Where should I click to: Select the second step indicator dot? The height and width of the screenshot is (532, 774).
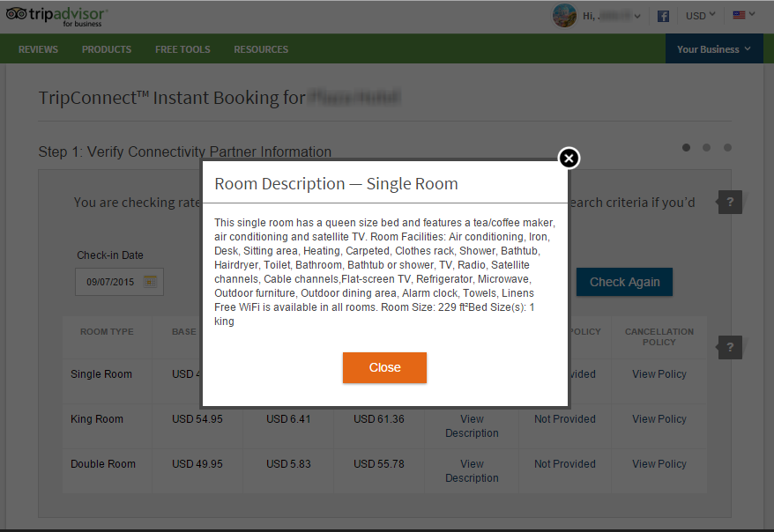pyautogui.click(x=707, y=148)
